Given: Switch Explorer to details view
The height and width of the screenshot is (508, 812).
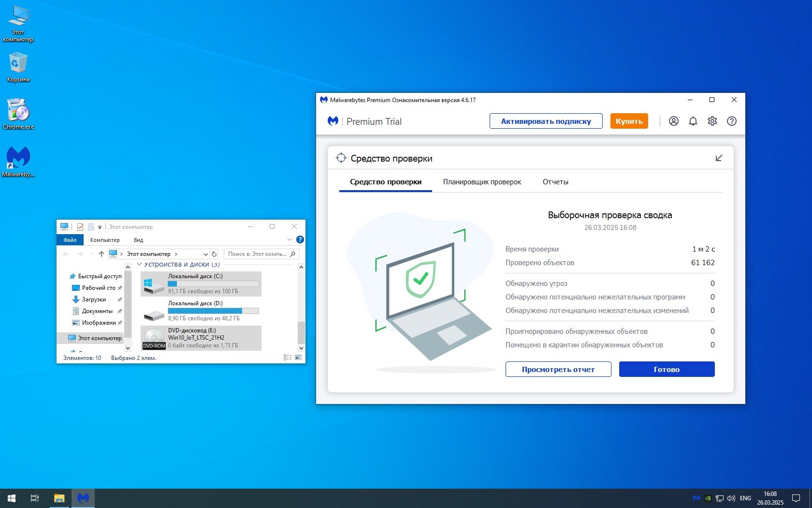Looking at the screenshot, I should click(x=288, y=358).
